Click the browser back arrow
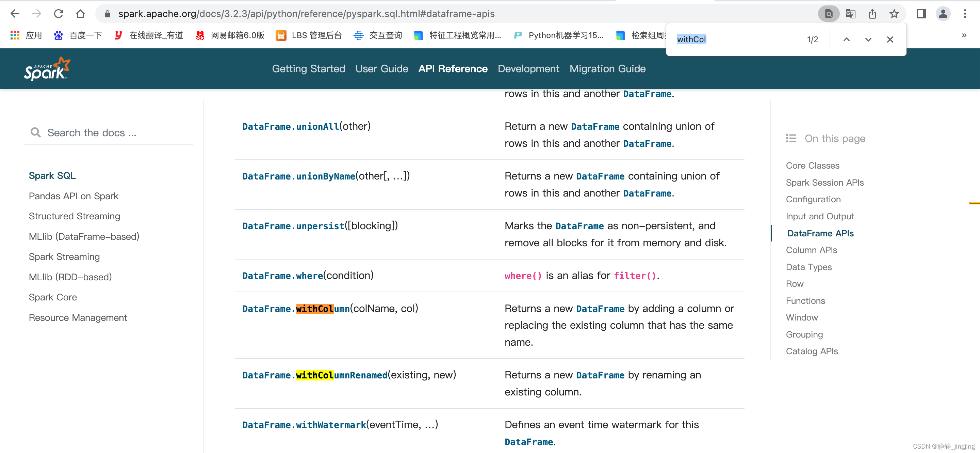 (x=15, y=14)
